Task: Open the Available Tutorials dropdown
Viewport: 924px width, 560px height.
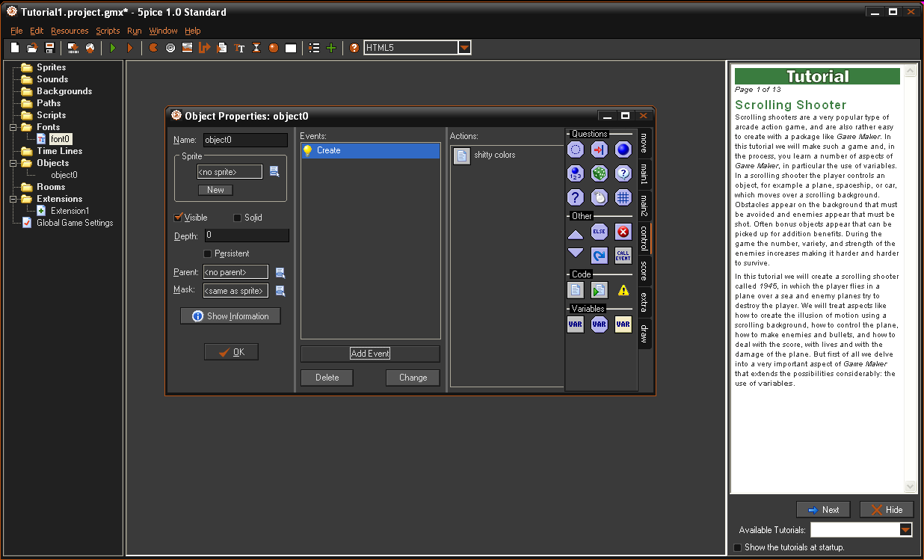Action: (x=905, y=529)
